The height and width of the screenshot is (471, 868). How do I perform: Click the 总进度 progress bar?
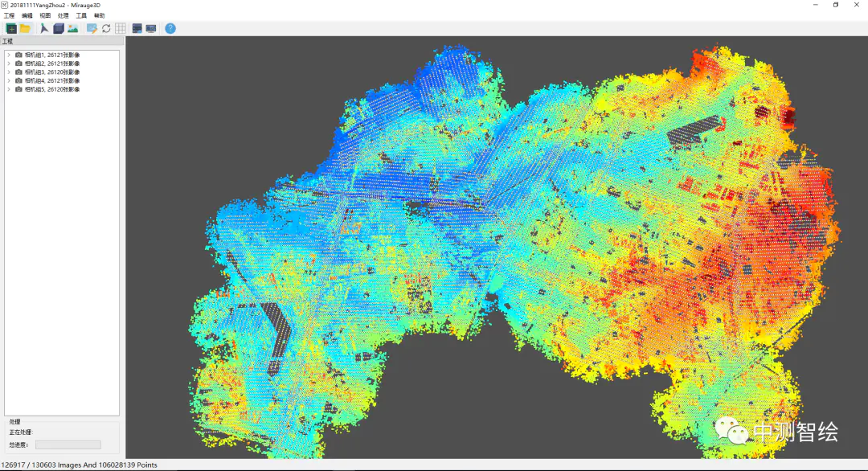(x=68, y=444)
